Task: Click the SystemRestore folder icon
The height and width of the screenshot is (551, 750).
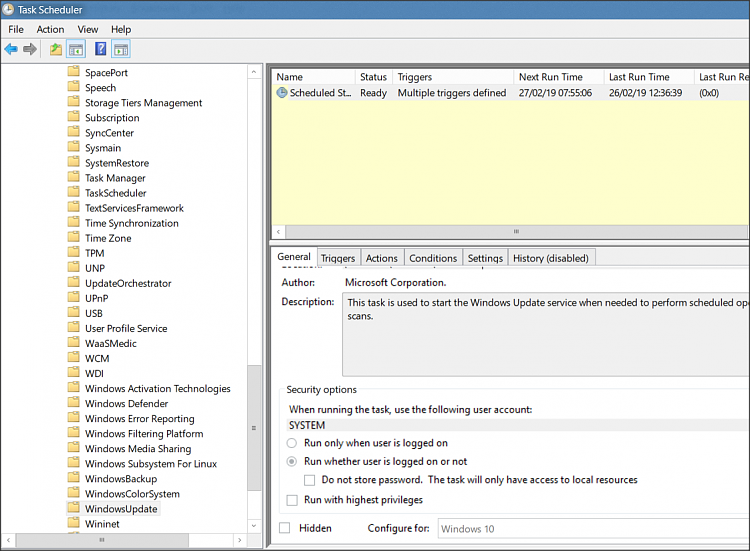Action: pos(73,162)
